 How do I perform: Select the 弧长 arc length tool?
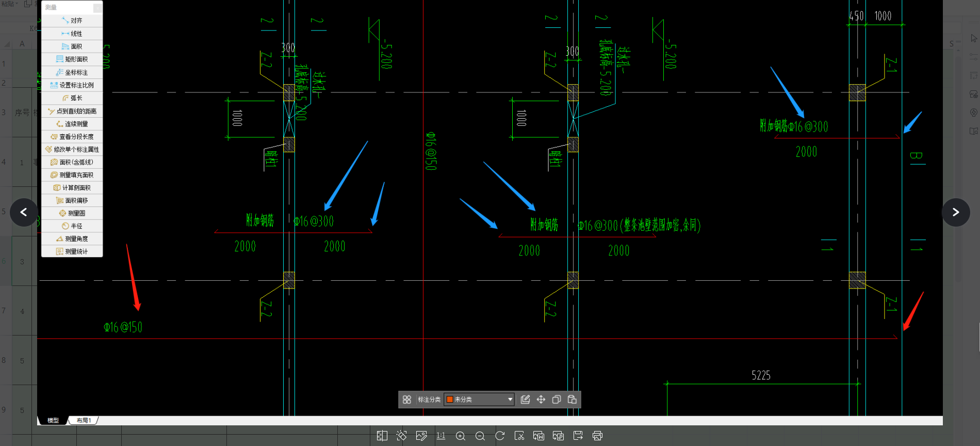tap(72, 98)
